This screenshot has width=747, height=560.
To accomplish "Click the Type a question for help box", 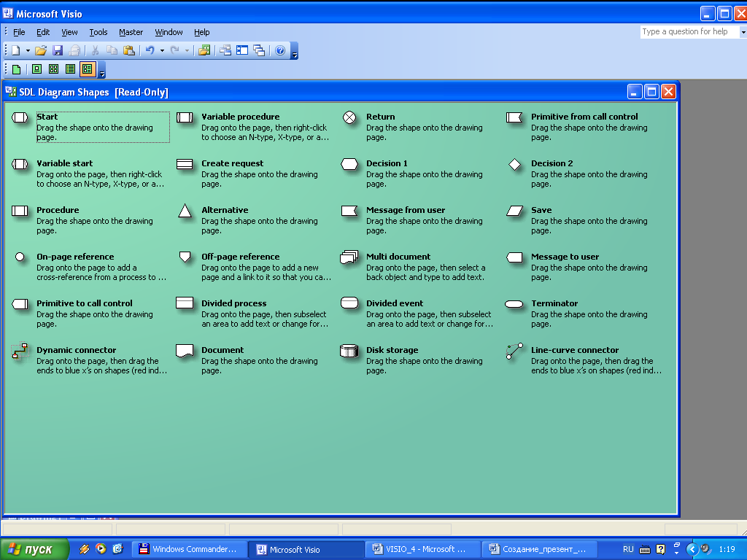I will pos(689,32).
